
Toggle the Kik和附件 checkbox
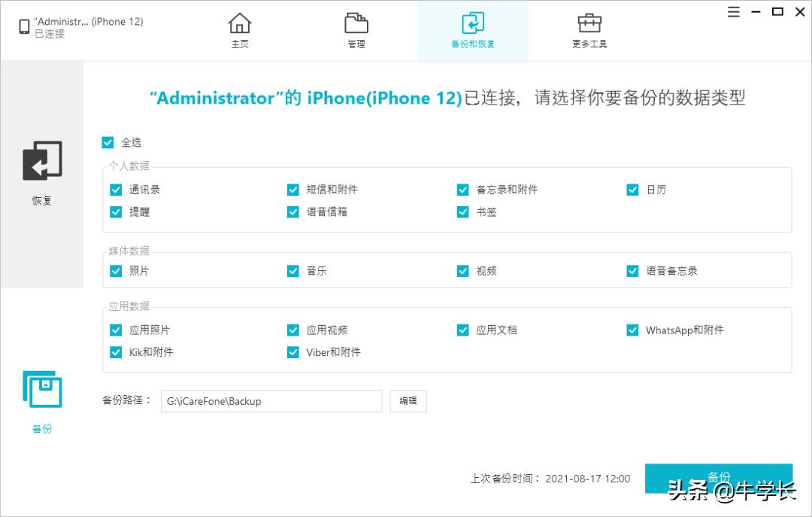116,352
